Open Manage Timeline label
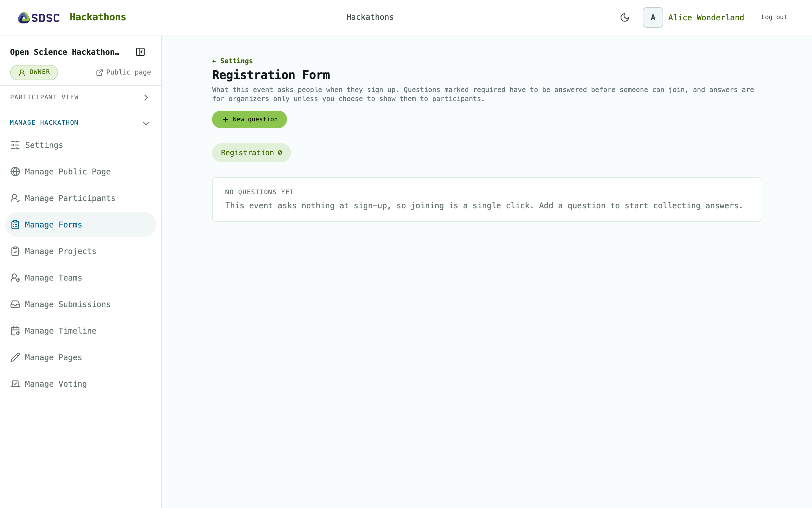The width and height of the screenshot is (812, 508). point(61,331)
